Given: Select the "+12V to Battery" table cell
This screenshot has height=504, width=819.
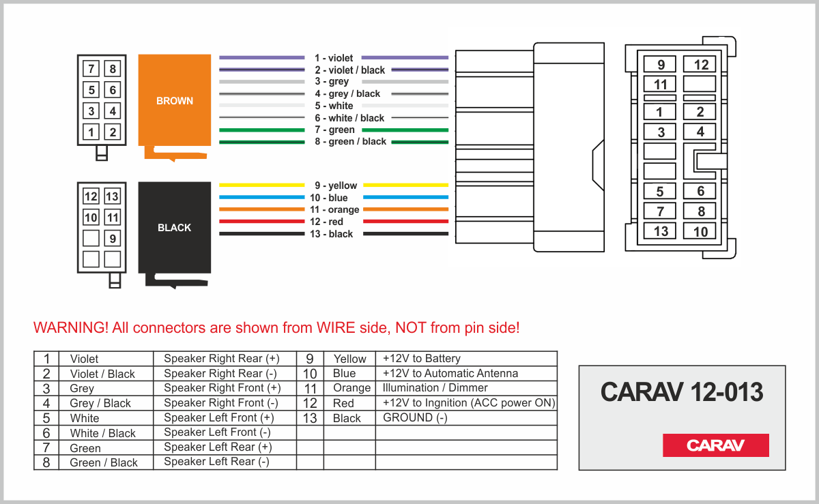Looking at the screenshot, I should (x=422, y=359).
